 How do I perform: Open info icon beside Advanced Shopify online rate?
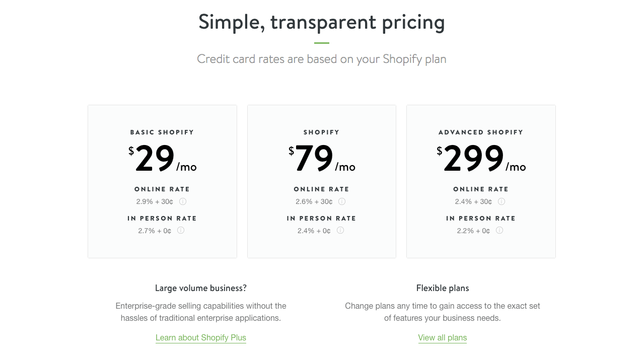pos(502,201)
